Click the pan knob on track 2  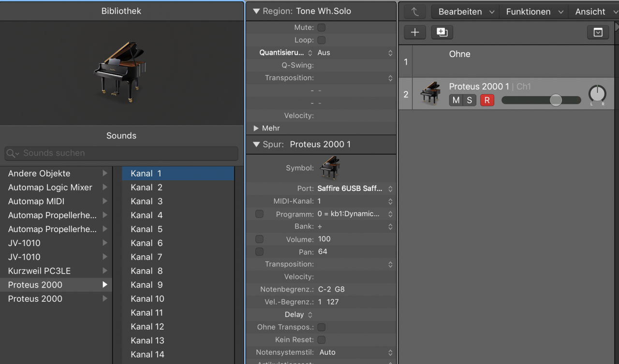click(x=597, y=94)
